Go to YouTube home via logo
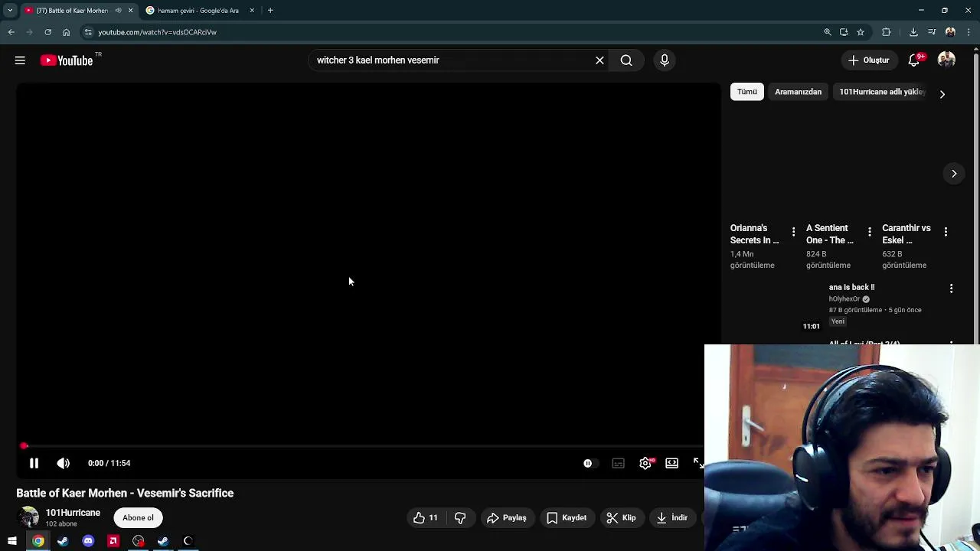The image size is (980, 551). pyautogui.click(x=67, y=60)
